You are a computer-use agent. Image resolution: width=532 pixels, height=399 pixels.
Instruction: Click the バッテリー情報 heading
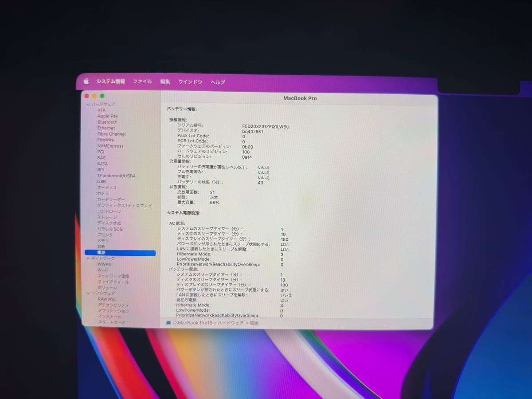(x=182, y=109)
